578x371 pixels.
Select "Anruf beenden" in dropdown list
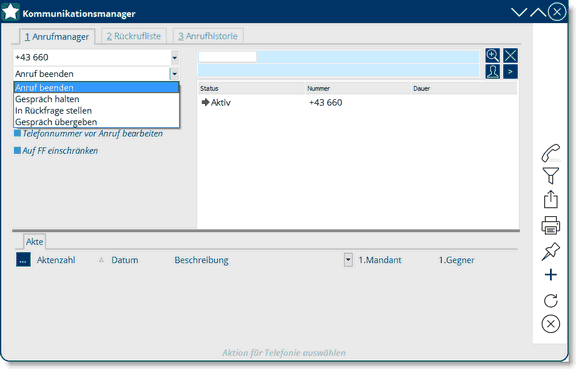coord(96,88)
